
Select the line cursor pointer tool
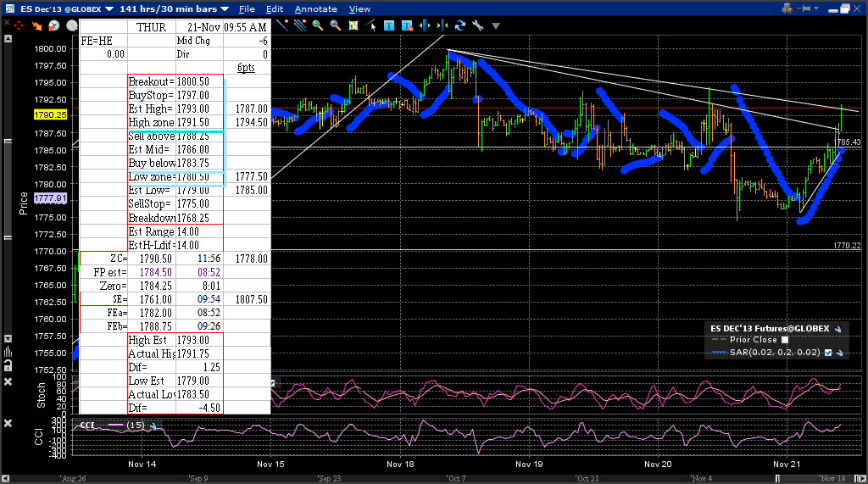(371, 25)
